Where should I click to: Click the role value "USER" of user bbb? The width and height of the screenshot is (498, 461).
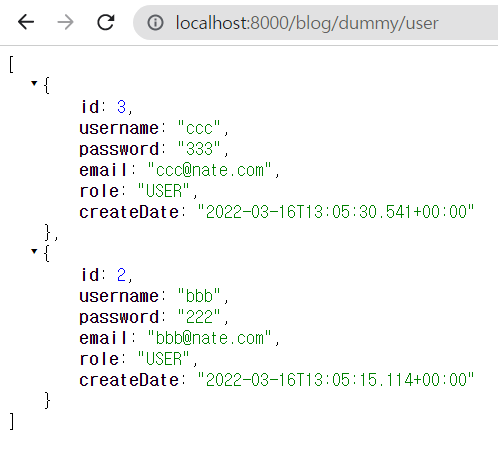point(163,359)
